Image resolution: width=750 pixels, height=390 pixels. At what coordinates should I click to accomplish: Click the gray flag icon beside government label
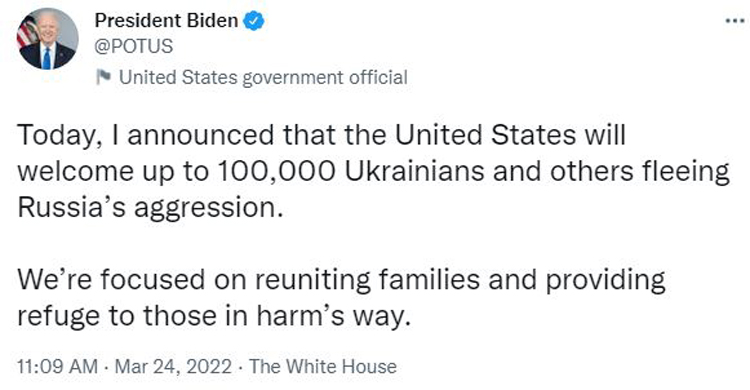tap(103, 77)
